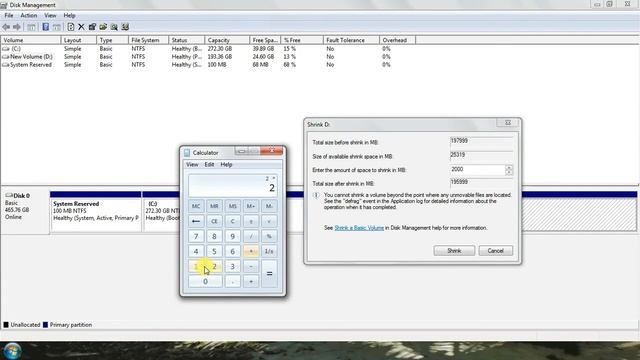Click the M+ button on Calculator
Screen dimensions: 640x360
[x=251, y=206]
